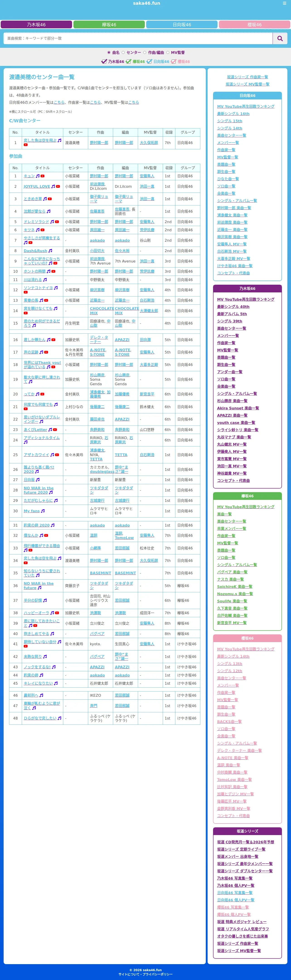Open the YouTube icon beside JOYFUL LOVE
Image resolution: width=291 pixels, height=980 pixels.
click(58, 186)
